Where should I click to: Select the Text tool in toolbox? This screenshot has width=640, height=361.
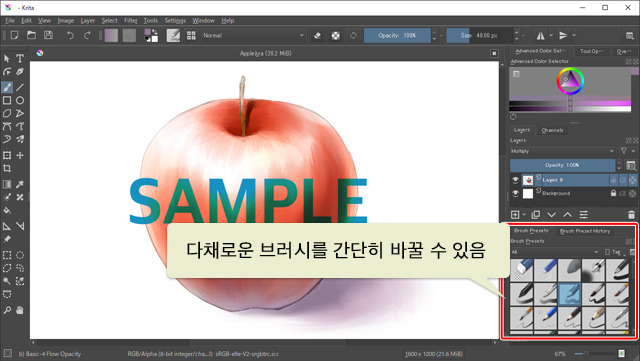20,58
